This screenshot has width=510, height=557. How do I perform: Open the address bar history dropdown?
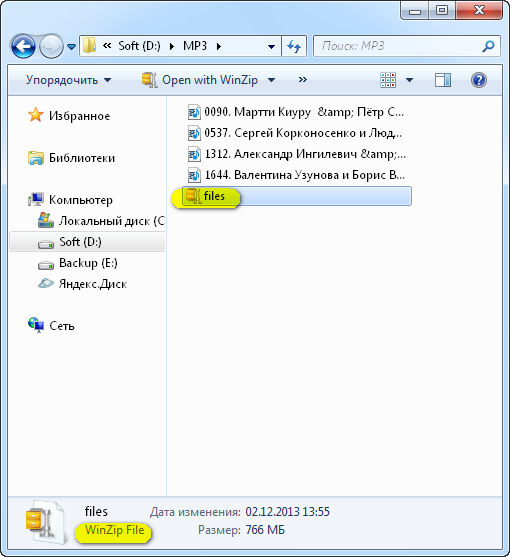pyautogui.click(x=271, y=47)
